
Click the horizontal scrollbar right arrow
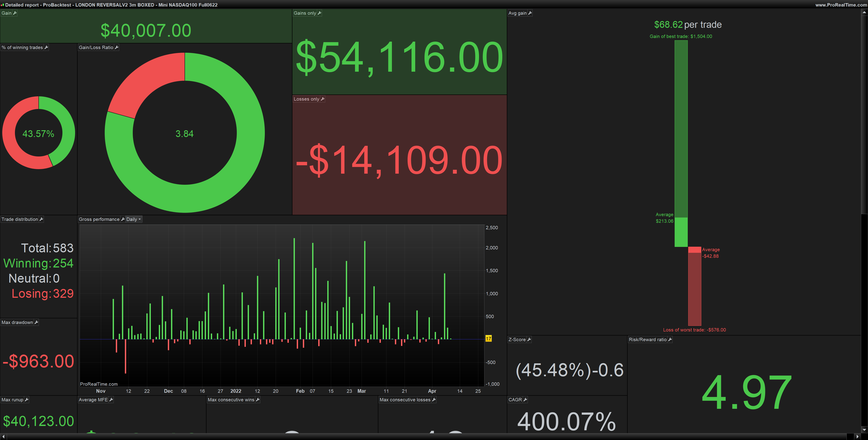coord(858,437)
